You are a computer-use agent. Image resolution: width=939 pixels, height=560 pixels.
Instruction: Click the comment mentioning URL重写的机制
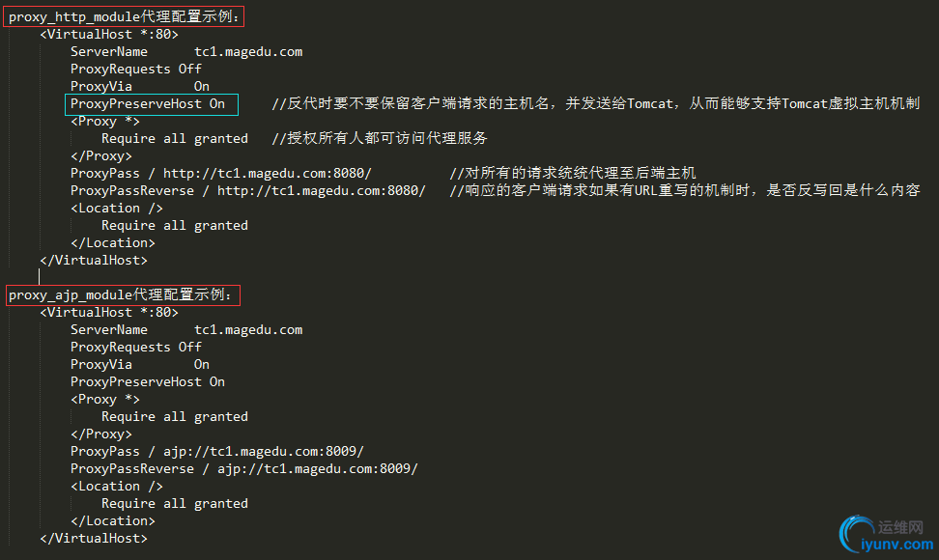[684, 191]
